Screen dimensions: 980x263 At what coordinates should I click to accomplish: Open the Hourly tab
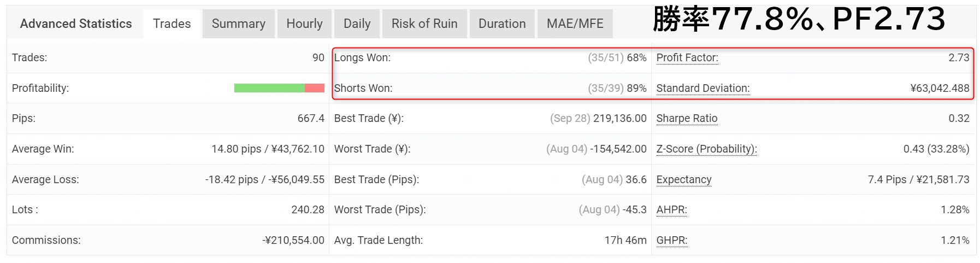[304, 24]
